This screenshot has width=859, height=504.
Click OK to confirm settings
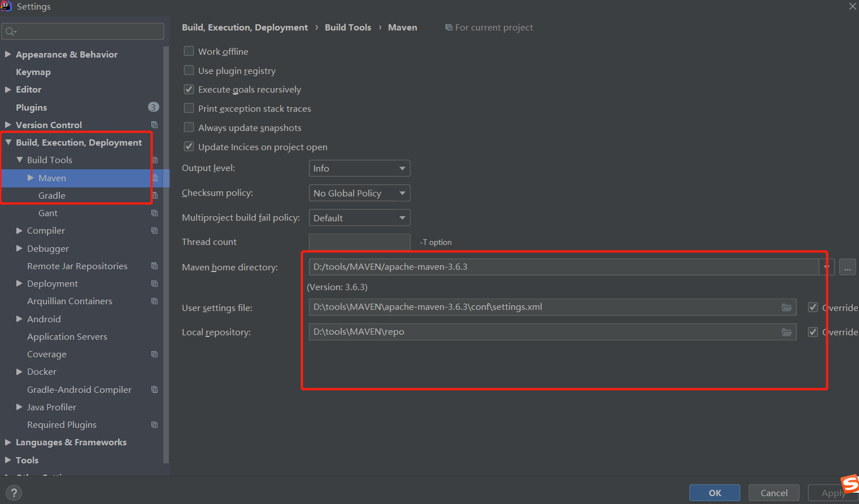715,493
